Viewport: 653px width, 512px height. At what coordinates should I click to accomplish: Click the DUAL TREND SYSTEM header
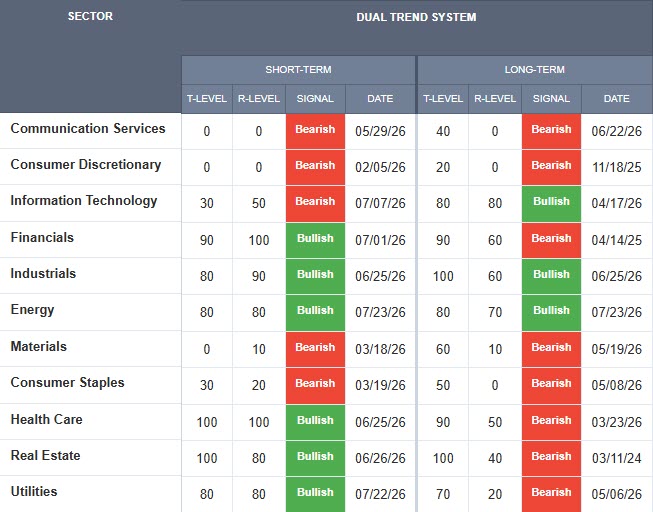coord(416,17)
